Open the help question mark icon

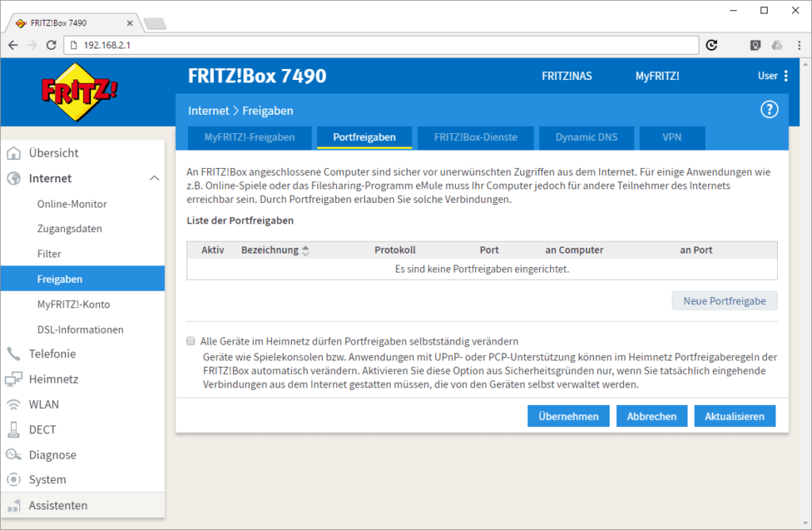point(769,110)
